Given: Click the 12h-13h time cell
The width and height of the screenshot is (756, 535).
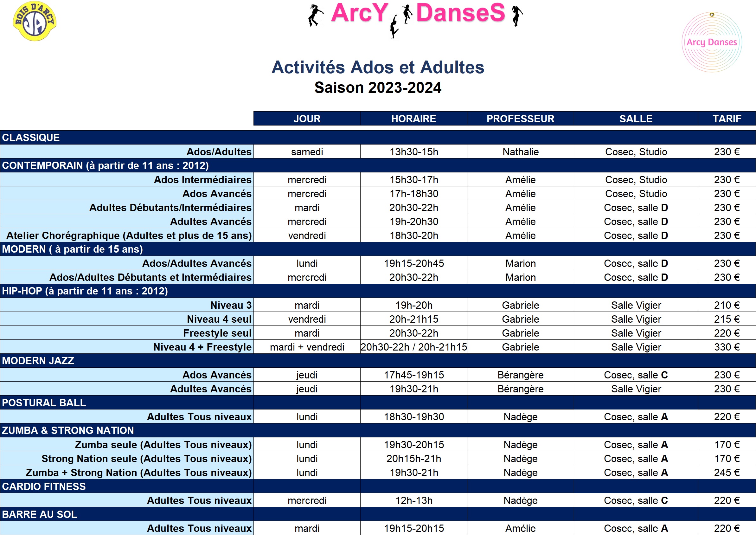Looking at the screenshot, I should [x=413, y=500].
